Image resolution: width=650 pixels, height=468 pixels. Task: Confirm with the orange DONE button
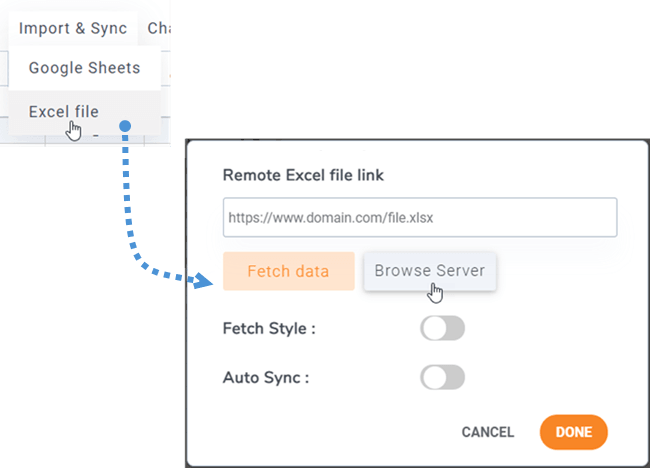574,432
